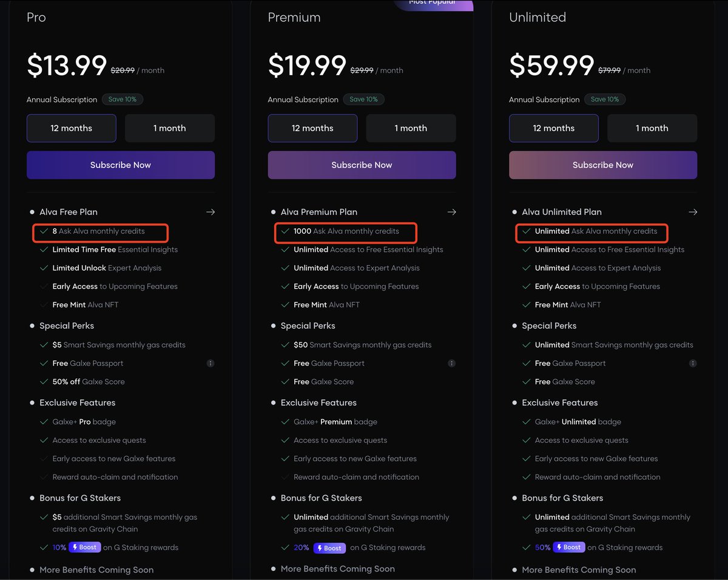This screenshot has width=728, height=580.
Task: Open the Alva Premium Plan arrow
Action: (x=451, y=212)
